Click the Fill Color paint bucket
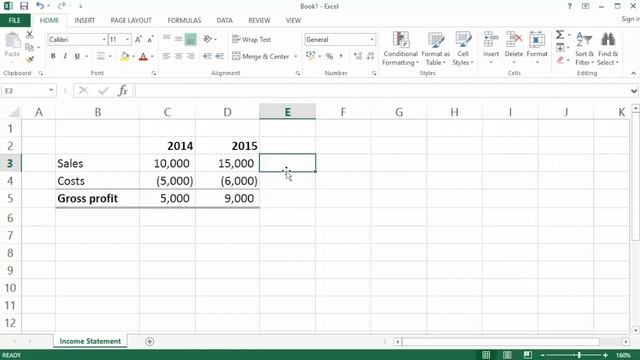 [x=124, y=56]
